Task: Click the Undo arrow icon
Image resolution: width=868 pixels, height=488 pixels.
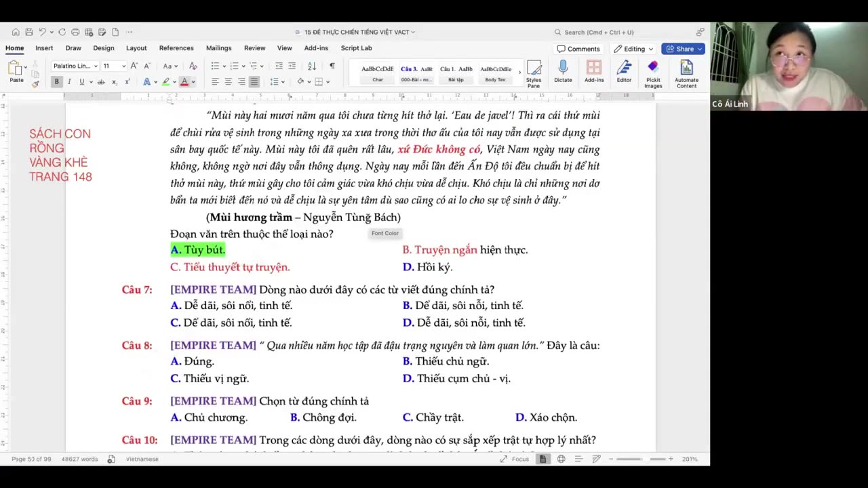Action: point(42,32)
